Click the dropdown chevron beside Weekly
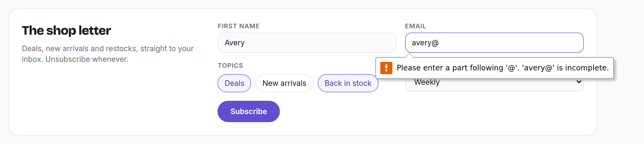644x144 pixels. [x=579, y=82]
